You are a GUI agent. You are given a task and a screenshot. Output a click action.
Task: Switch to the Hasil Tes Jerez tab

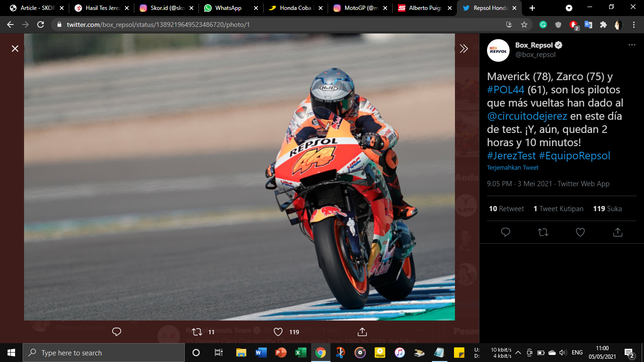pos(101,8)
